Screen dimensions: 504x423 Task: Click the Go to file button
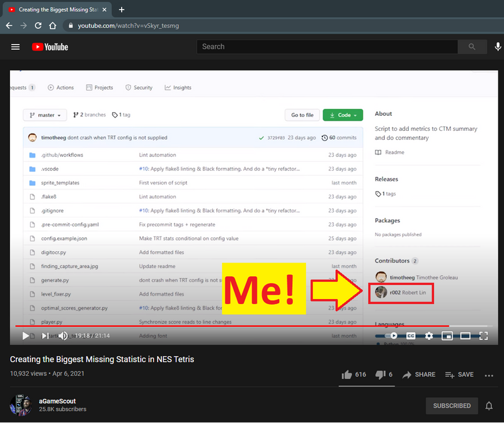click(302, 115)
